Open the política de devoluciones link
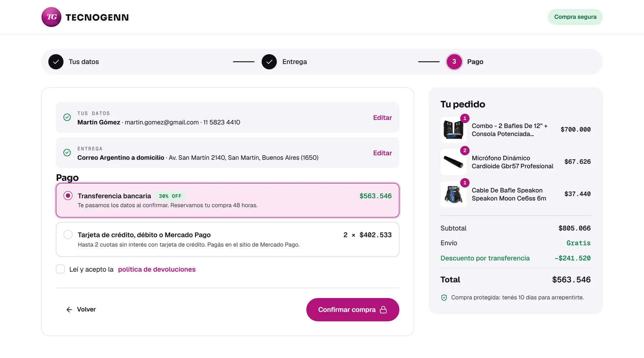 tap(157, 269)
